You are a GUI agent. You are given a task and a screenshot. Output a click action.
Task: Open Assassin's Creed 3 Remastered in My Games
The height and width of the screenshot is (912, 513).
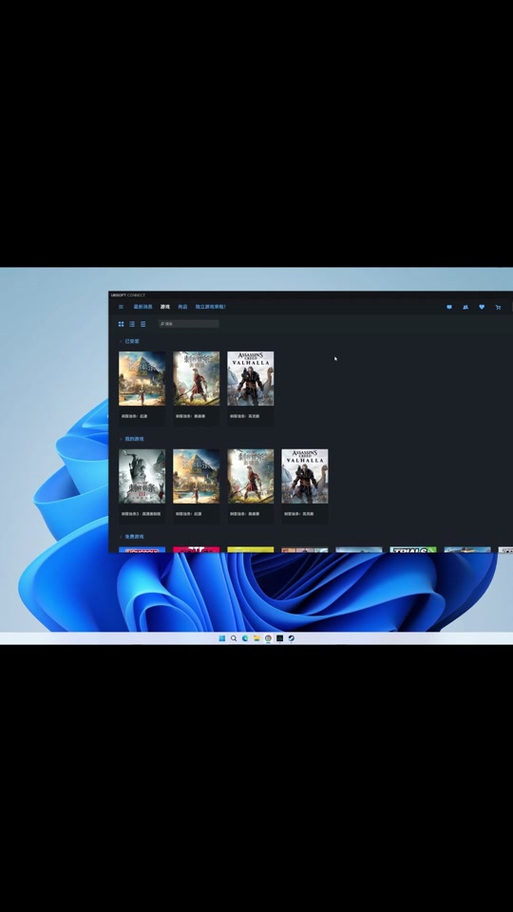[x=142, y=476]
